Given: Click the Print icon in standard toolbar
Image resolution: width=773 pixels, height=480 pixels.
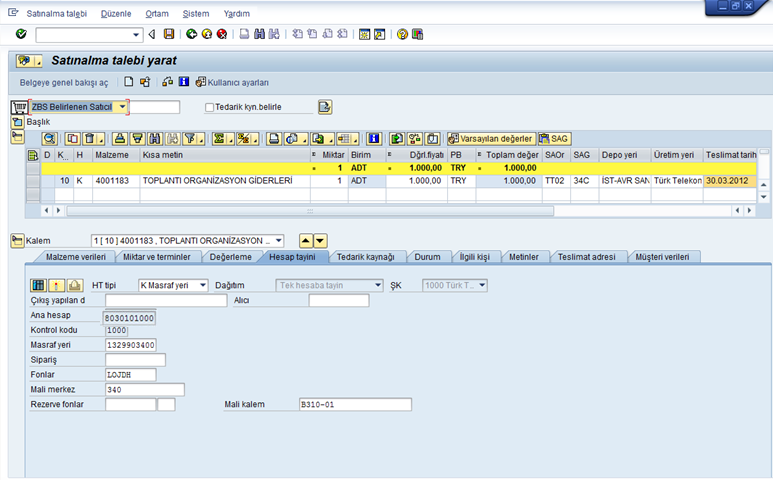Looking at the screenshot, I should pyautogui.click(x=246, y=34).
